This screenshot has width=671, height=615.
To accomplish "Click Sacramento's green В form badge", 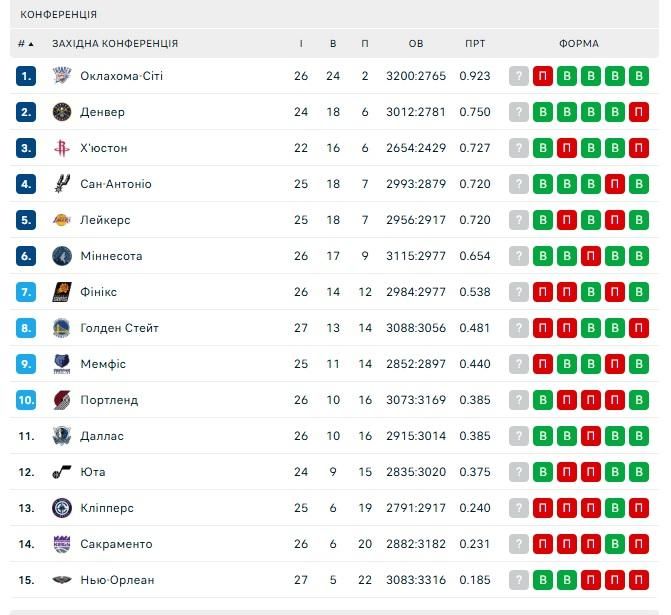I will point(614,544).
